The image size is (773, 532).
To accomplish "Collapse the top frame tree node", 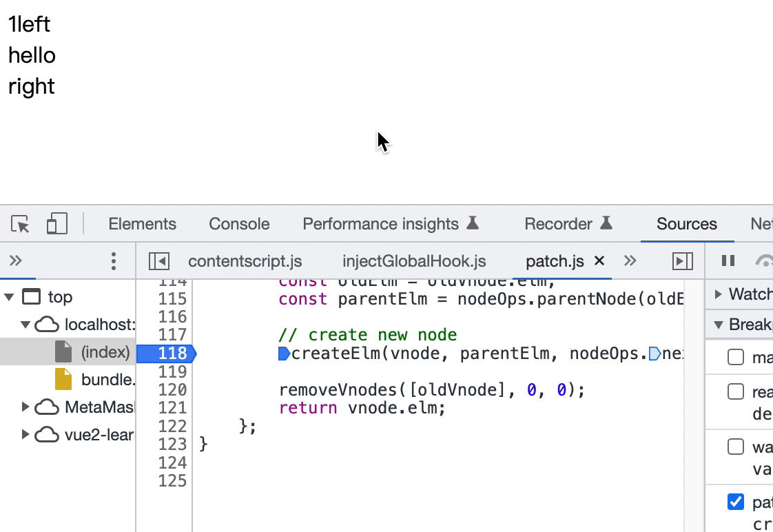I will click(10, 297).
